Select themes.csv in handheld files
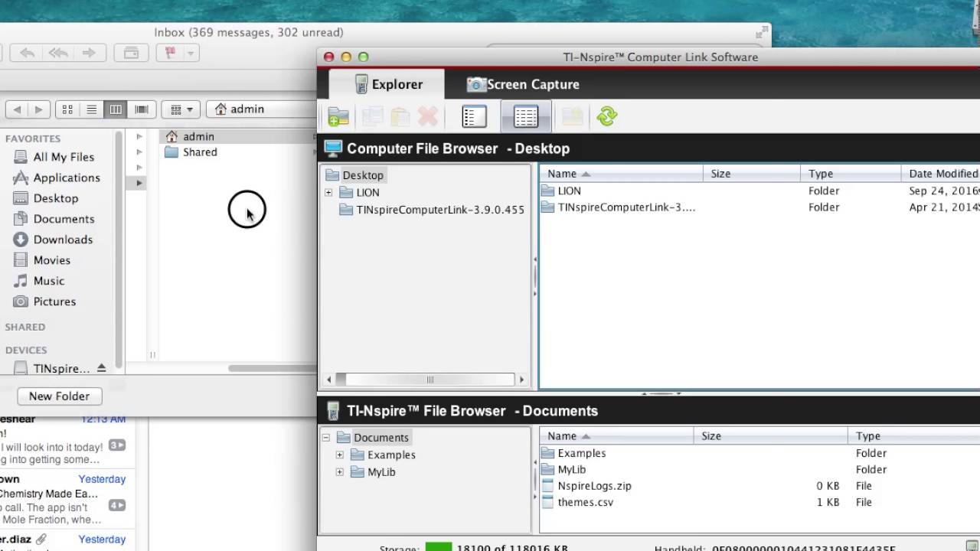Screen dimensions: 980x551 pyautogui.click(x=759, y=503)
